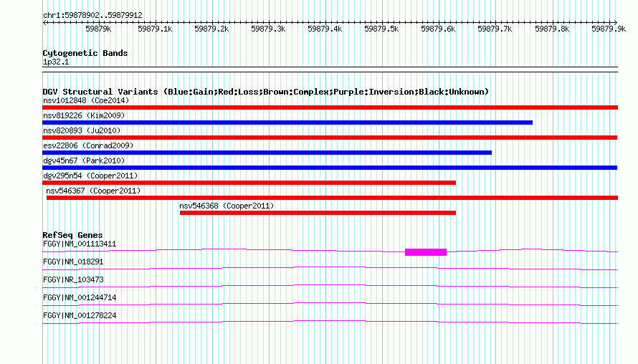This screenshot has height=364, width=638.
Task: Select dgv295n54 (Cooper2011) red loss bar
Action: point(249,183)
